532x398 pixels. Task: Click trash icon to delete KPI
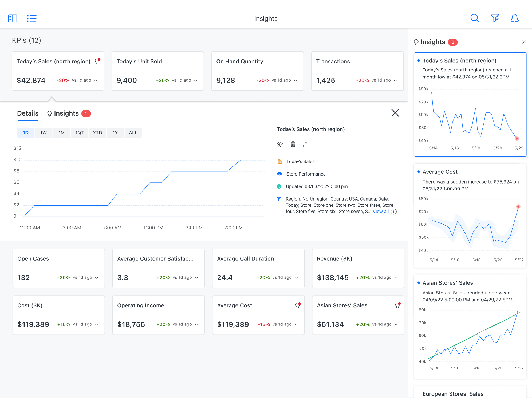[x=293, y=144]
